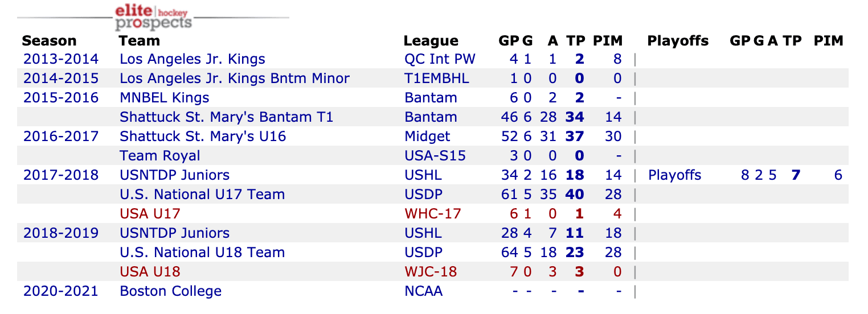Click the 2017-2018 Playoffs link

[x=674, y=175]
